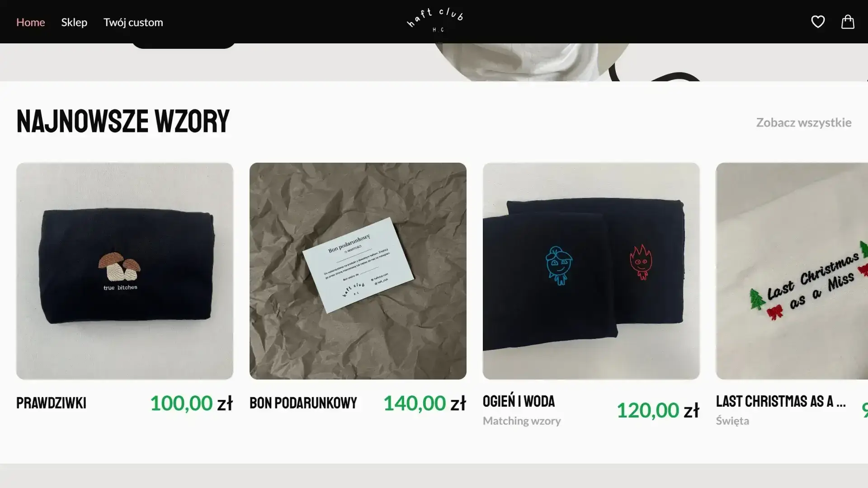
Task: Open the Święta category link
Action: (732, 421)
